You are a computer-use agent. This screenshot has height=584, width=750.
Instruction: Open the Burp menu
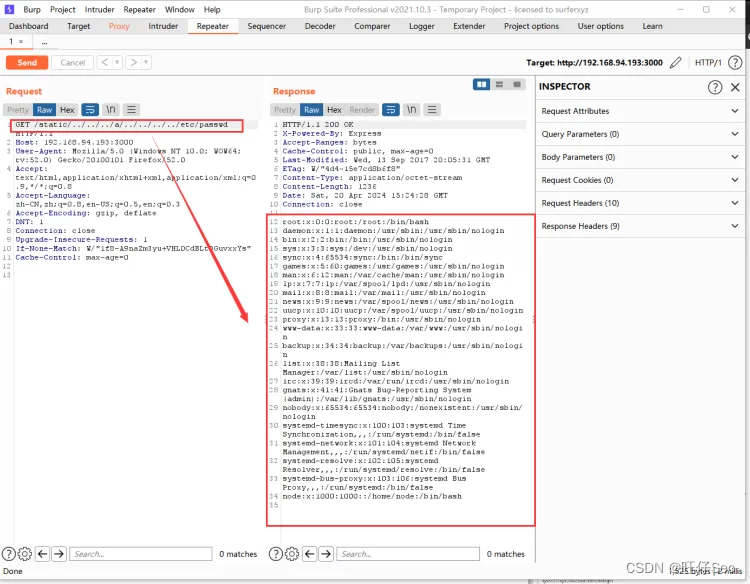click(x=32, y=10)
